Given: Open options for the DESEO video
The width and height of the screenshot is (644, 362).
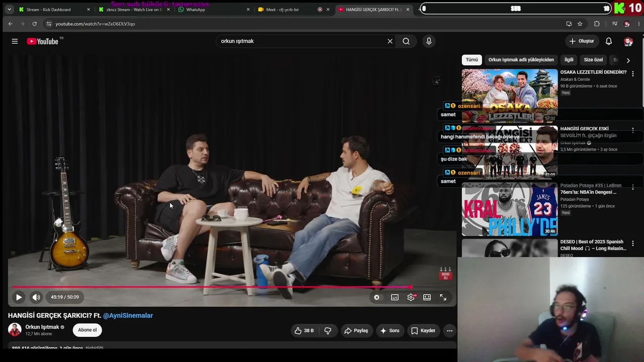Looking at the screenshot, I should [633, 243].
